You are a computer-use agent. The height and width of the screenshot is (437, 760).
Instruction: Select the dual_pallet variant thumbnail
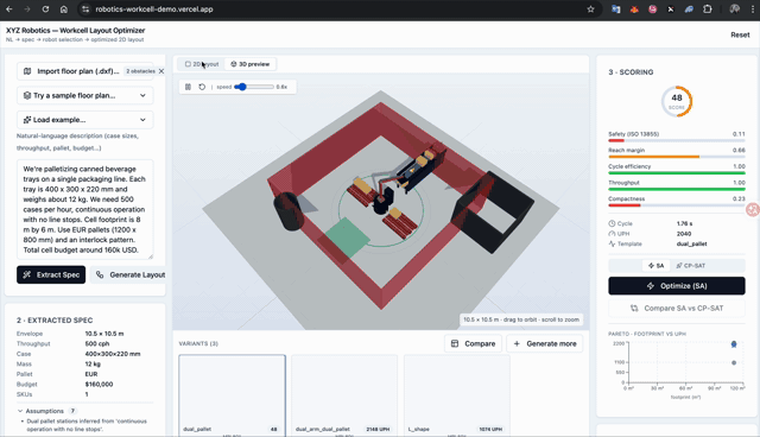coord(232,395)
